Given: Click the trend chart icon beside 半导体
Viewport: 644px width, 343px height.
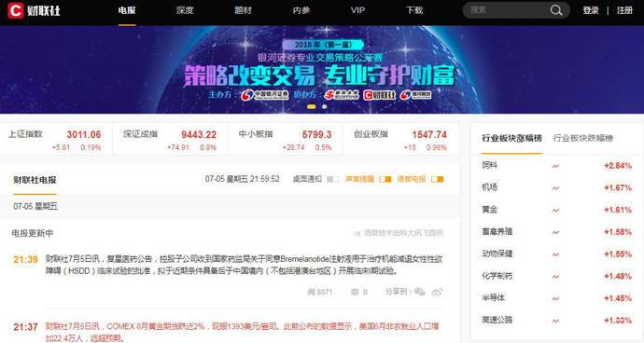Looking at the screenshot, I should 555,298.
